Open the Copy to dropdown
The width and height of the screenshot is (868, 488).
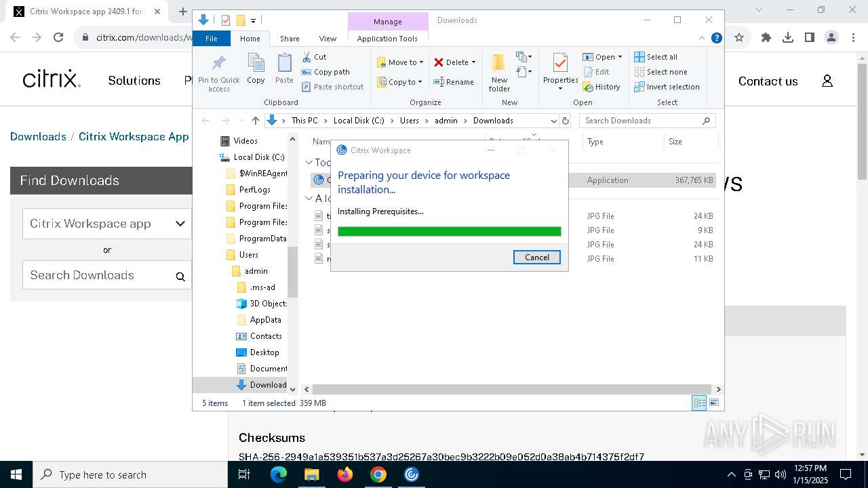tap(400, 82)
